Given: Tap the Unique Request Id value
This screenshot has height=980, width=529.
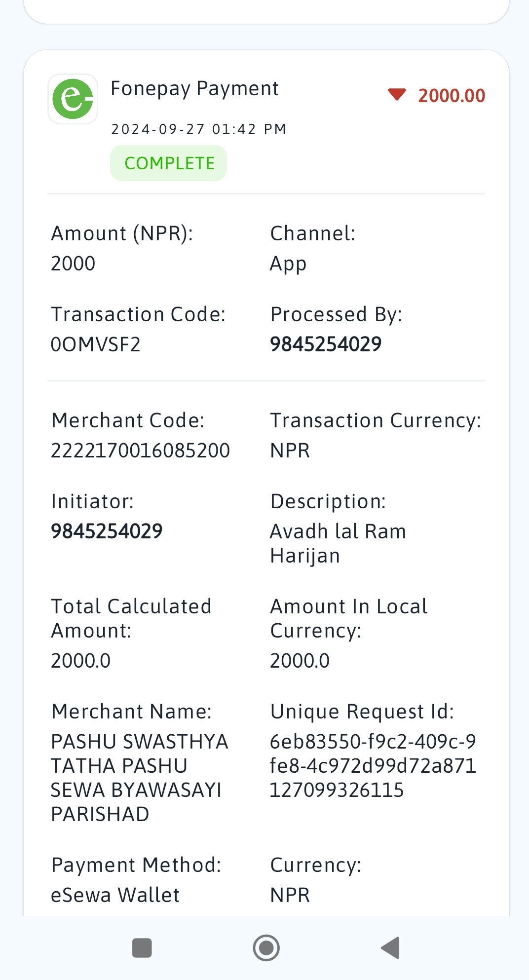Looking at the screenshot, I should (373, 765).
